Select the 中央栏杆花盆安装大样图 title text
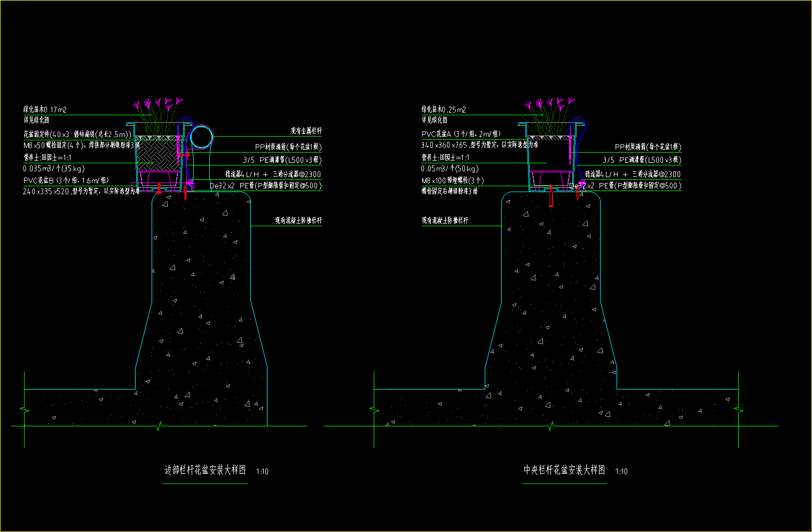Screen dimensions: 812x532 (564, 470)
